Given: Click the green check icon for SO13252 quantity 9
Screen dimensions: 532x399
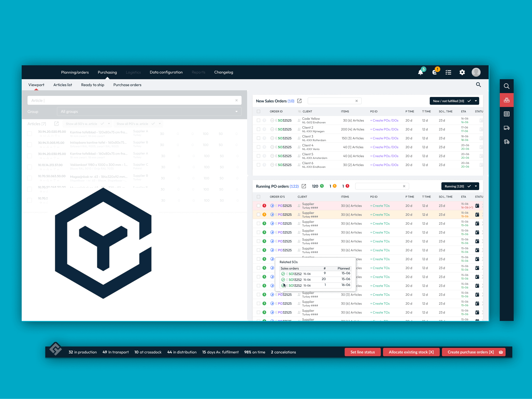Looking at the screenshot, I should pos(283,274).
